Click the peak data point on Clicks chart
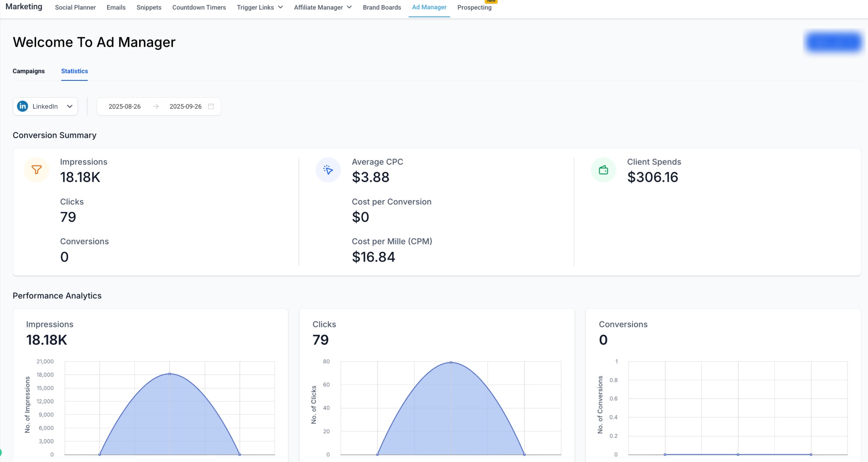868x462 pixels. (x=451, y=362)
